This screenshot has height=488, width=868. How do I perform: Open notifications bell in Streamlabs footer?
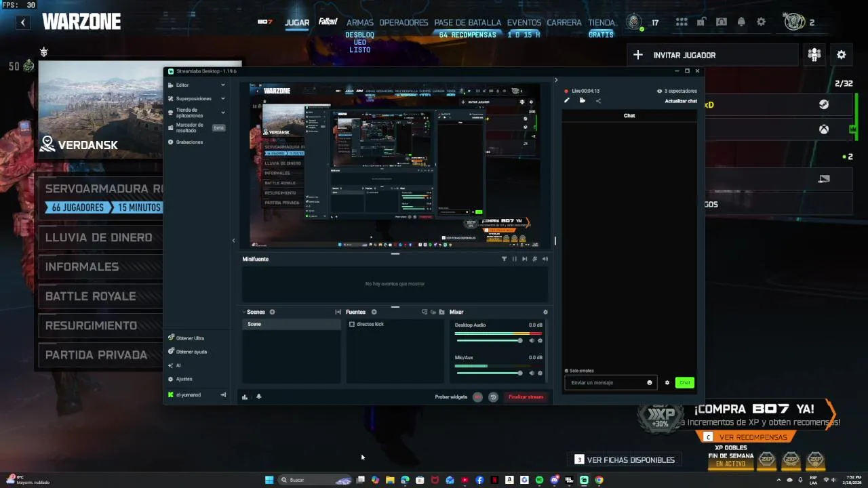pyautogui.click(x=258, y=397)
